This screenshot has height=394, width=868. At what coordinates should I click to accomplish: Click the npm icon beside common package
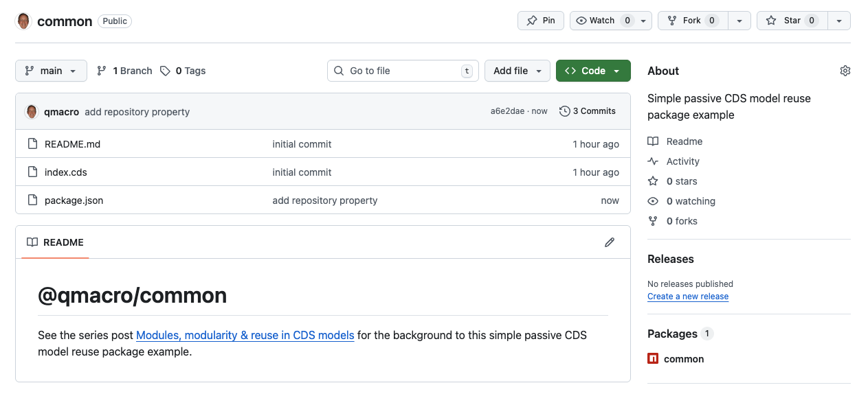click(653, 358)
